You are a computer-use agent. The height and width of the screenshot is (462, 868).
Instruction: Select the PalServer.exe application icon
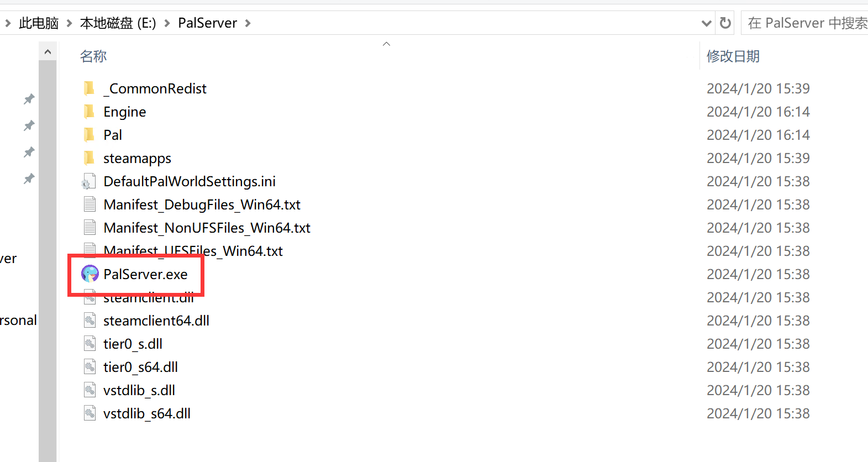tap(90, 274)
